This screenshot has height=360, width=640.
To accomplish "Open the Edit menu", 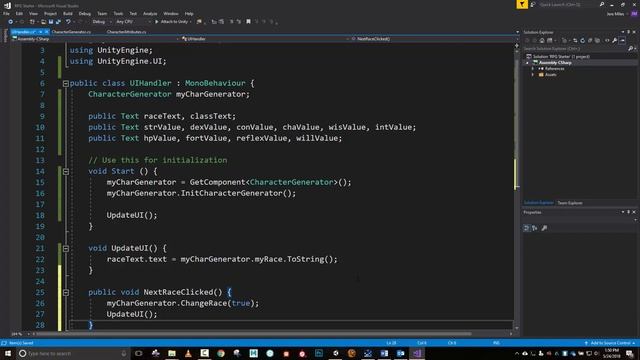I will (19, 13).
